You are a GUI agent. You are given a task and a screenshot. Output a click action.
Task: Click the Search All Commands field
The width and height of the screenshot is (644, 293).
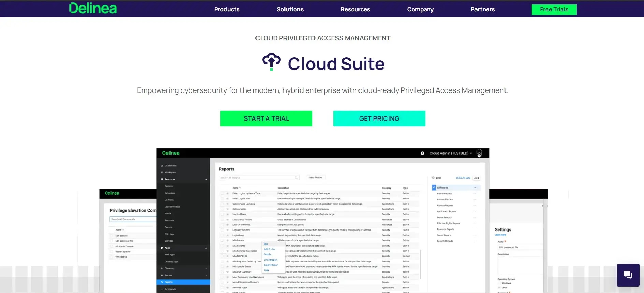click(x=133, y=219)
